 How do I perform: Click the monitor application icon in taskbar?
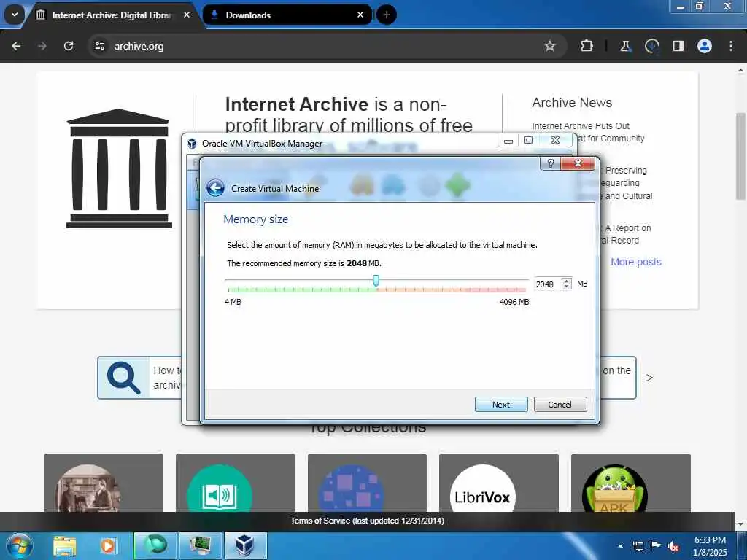click(x=201, y=545)
